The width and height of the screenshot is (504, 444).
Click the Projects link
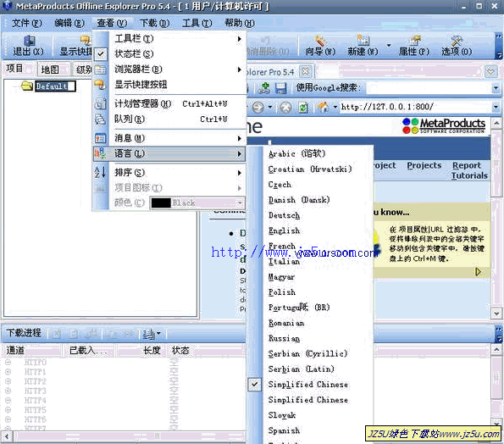[x=424, y=165]
